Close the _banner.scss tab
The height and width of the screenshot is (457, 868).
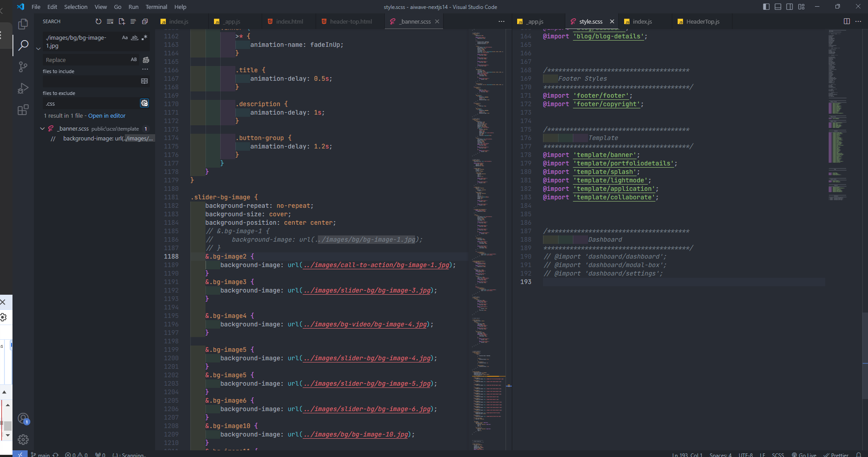437,21
